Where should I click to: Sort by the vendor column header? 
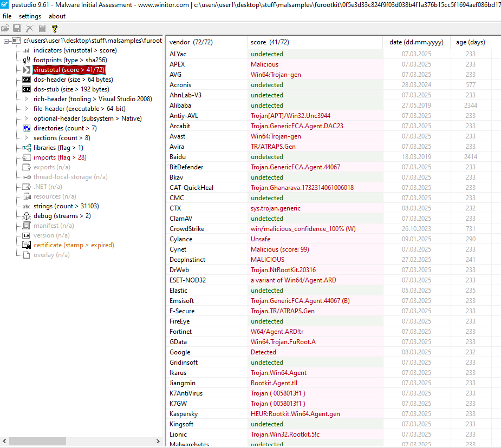[x=207, y=42]
